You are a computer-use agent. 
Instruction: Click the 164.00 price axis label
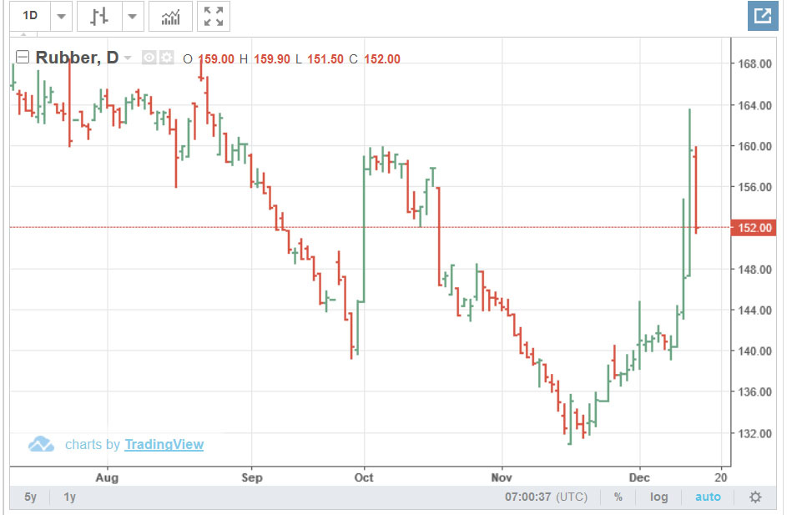click(754, 105)
